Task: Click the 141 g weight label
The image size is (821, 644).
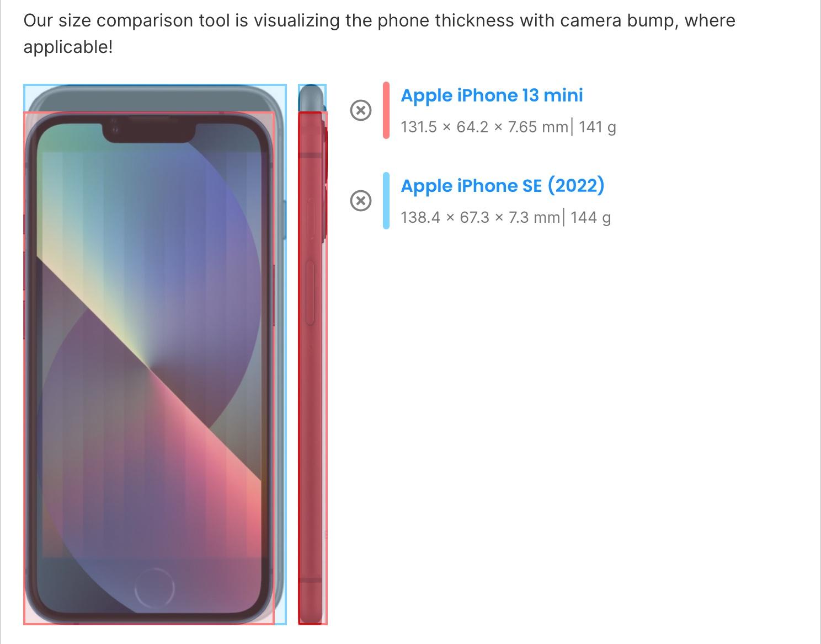Action: point(598,127)
